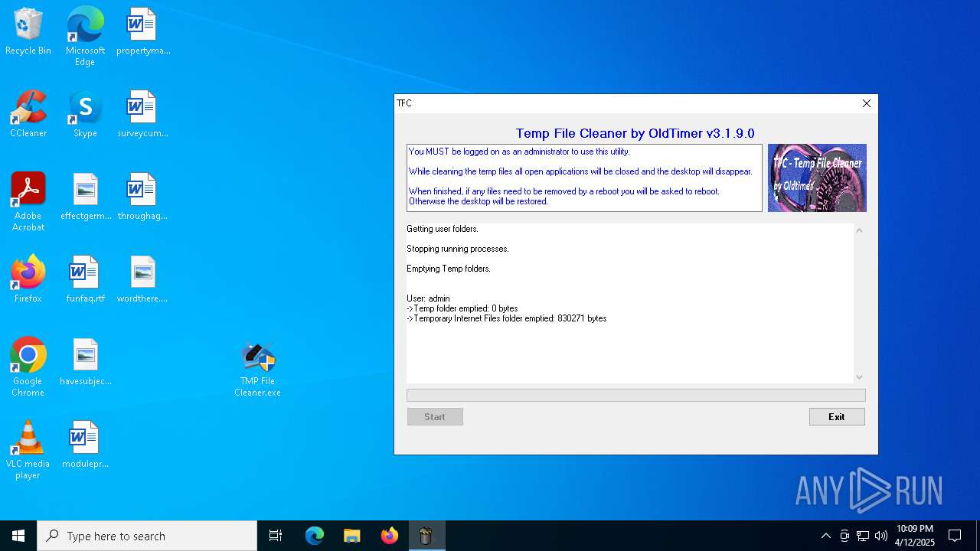This screenshot has height=551, width=980.
Task: Select the throughag... Word document icon
Action: pyautogui.click(x=142, y=197)
